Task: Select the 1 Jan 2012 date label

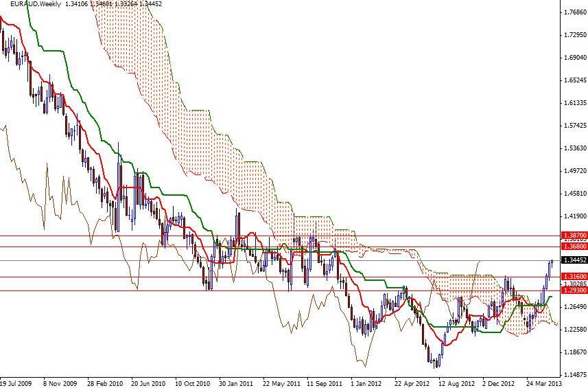Action: point(366,383)
